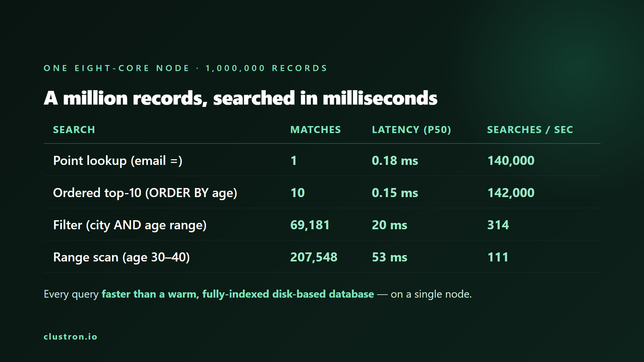This screenshot has width=644, height=362.
Task: Click the MATCHES column header
Action: tap(315, 130)
